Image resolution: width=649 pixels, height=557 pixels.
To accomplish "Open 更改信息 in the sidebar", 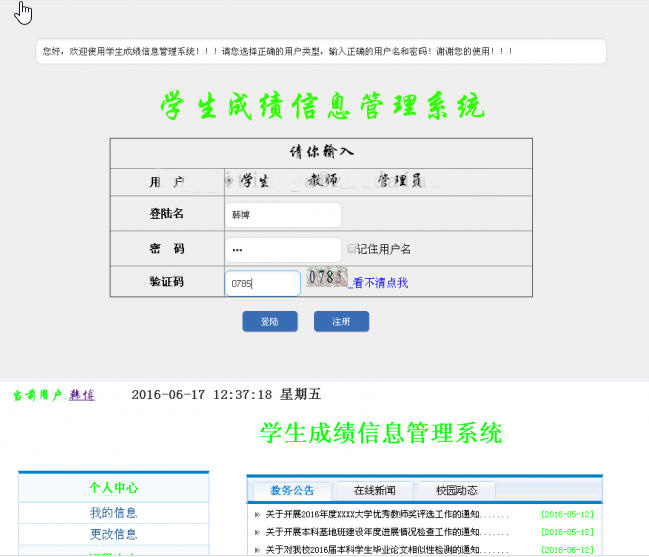I will (113, 534).
